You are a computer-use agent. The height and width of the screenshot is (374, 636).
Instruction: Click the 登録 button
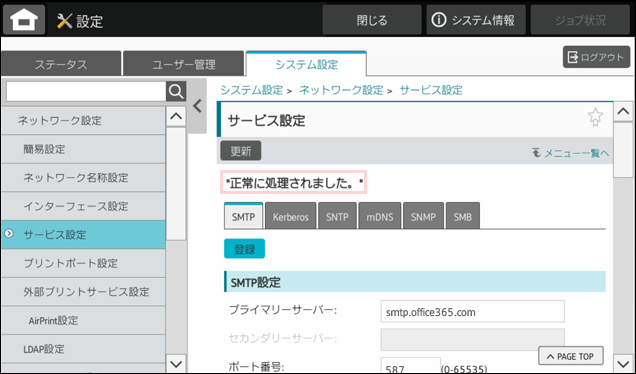[245, 249]
